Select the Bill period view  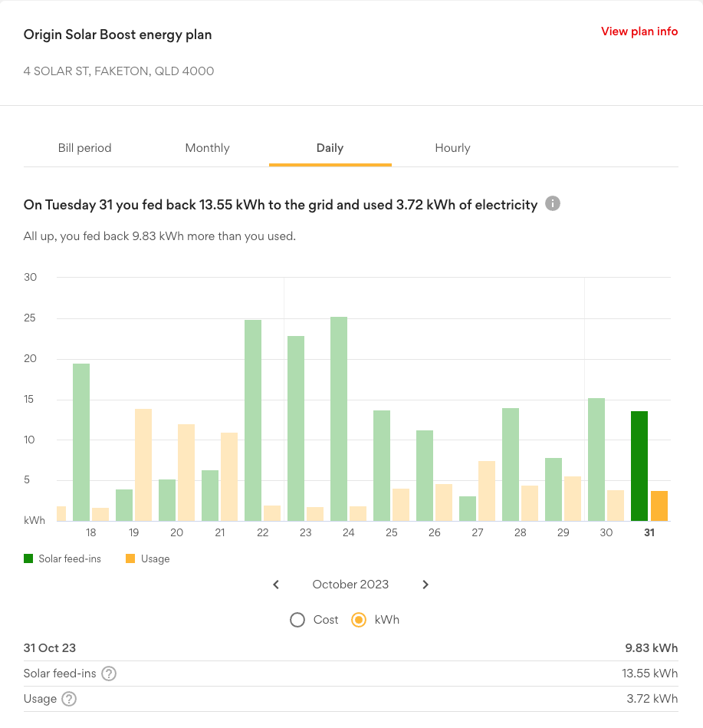coord(84,148)
